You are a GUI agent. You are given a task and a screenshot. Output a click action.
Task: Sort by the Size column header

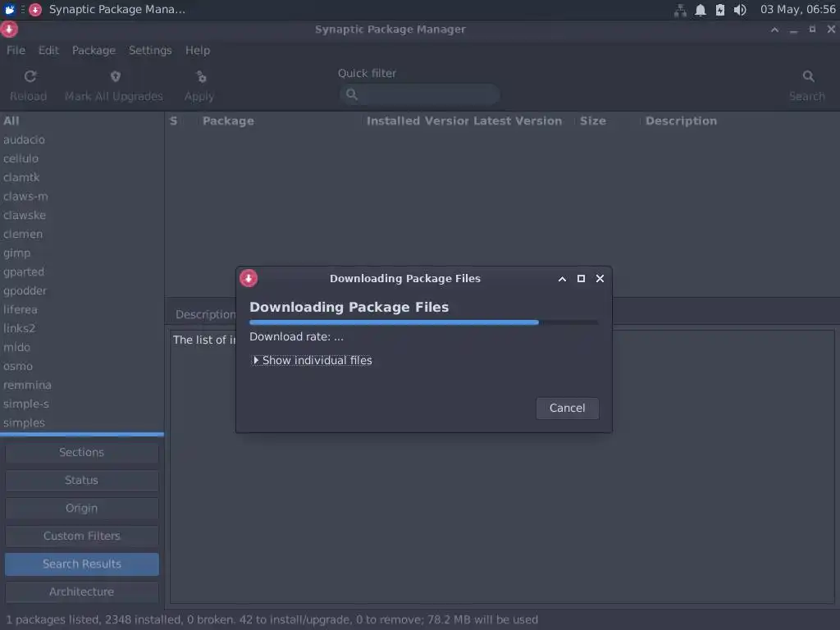593,121
